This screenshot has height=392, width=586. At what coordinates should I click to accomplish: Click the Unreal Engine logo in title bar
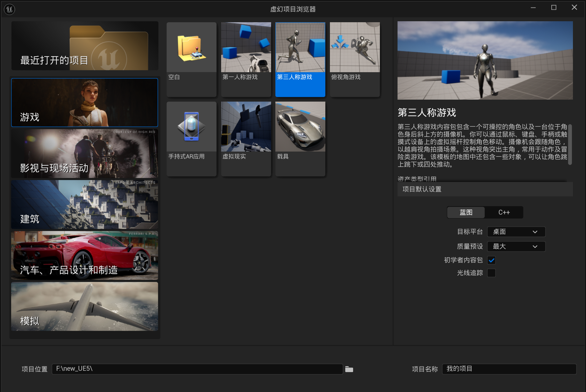[9, 9]
